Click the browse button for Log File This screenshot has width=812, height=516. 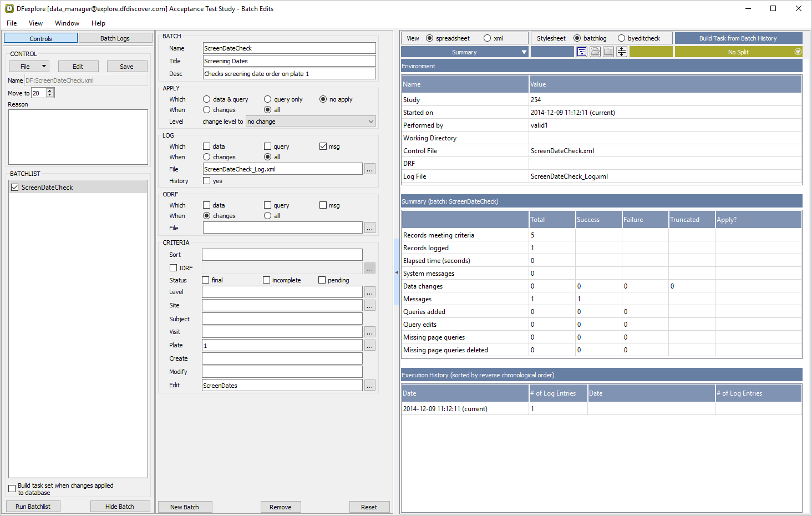point(370,169)
